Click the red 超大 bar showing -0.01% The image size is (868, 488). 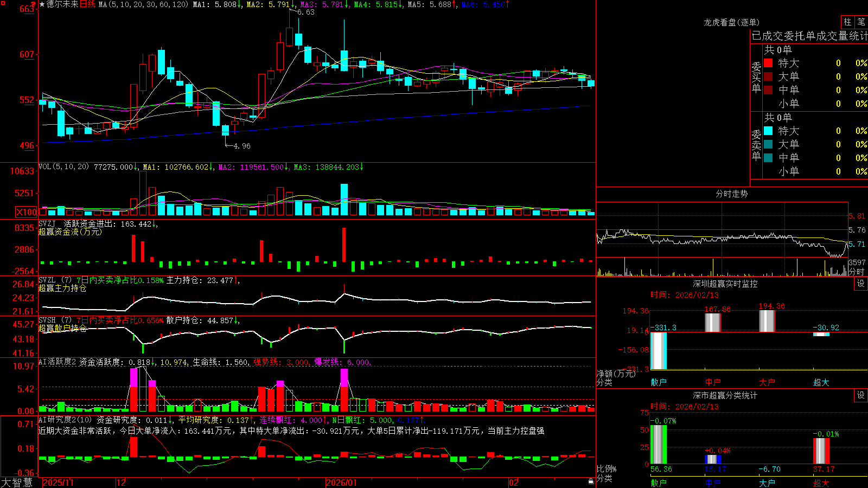pyautogui.click(x=821, y=451)
